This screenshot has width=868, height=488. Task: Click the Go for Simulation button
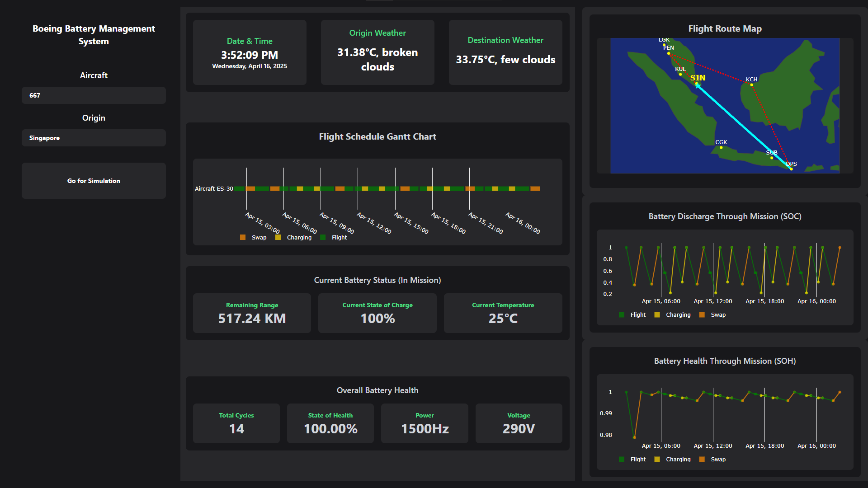coord(94,181)
